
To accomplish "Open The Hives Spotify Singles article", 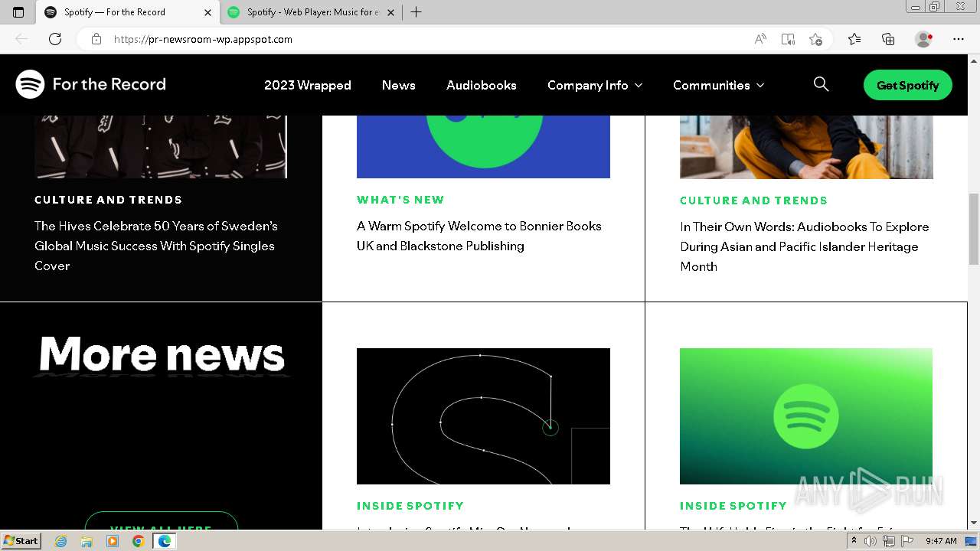I will 156,246.
